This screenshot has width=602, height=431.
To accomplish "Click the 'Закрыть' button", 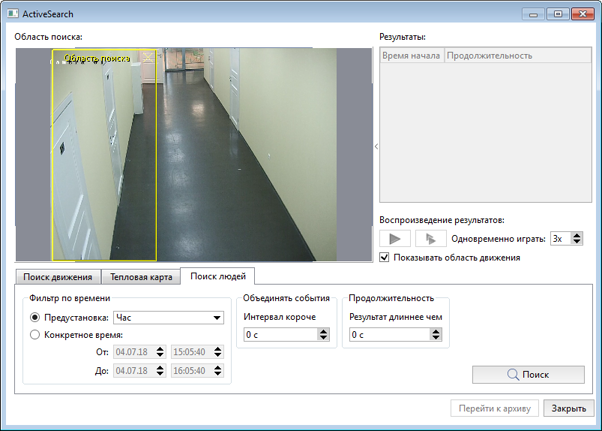I will [569, 409].
